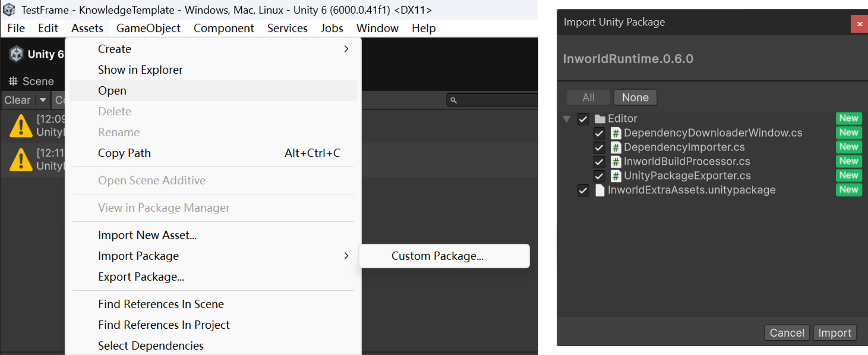Click the None button to deselect all
Image resolution: width=868 pixels, height=355 pixels.
(635, 97)
